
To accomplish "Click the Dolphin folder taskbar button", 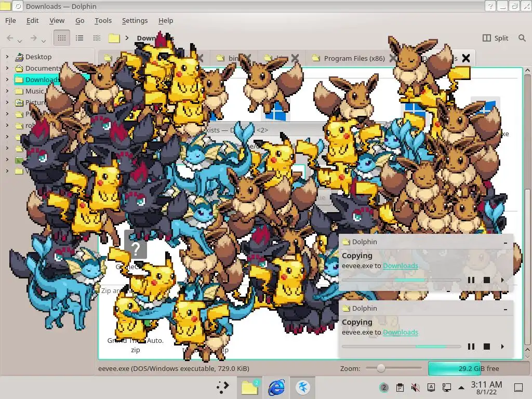I will pyautogui.click(x=249, y=387).
